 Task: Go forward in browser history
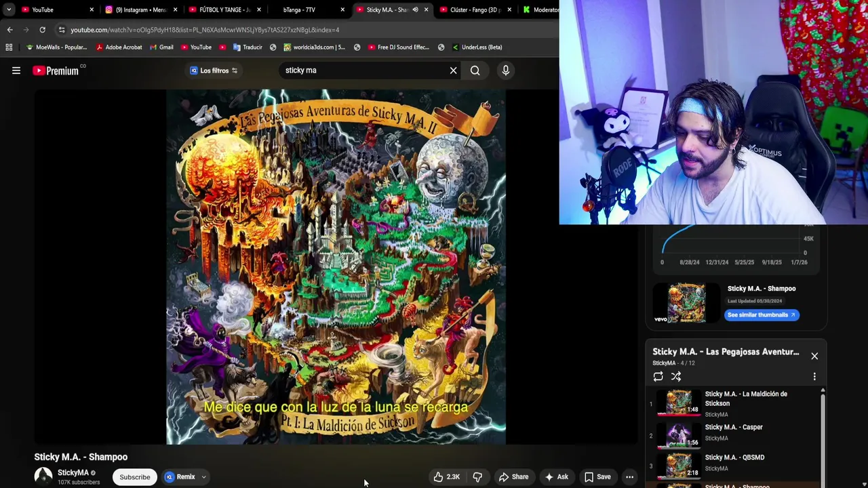[x=26, y=30]
